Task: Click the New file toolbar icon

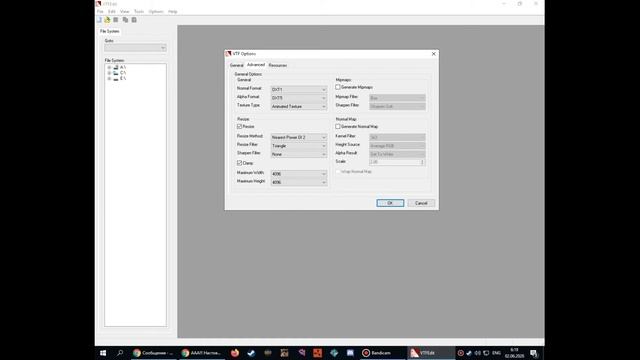Action: point(99,20)
